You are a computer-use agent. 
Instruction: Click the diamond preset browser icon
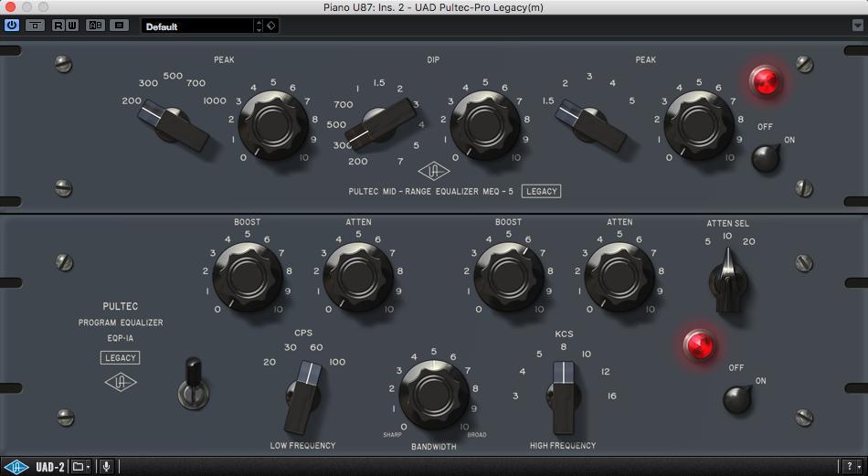(x=271, y=26)
